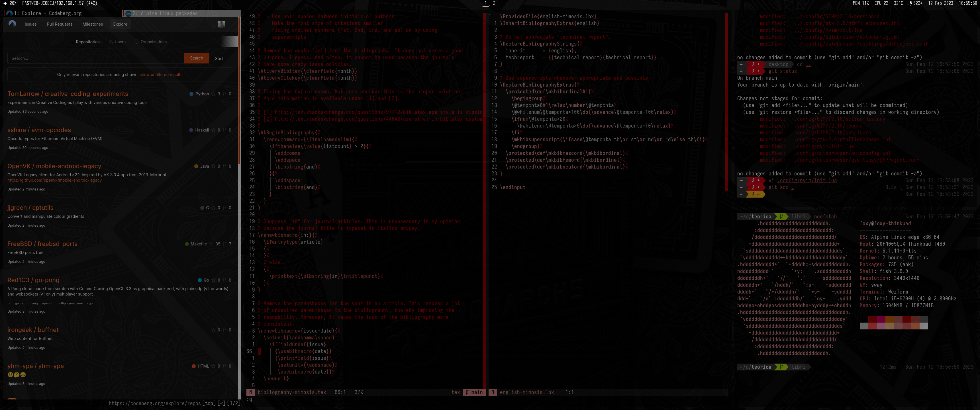Click fork icon on freebsd-ports repo

[224, 244]
